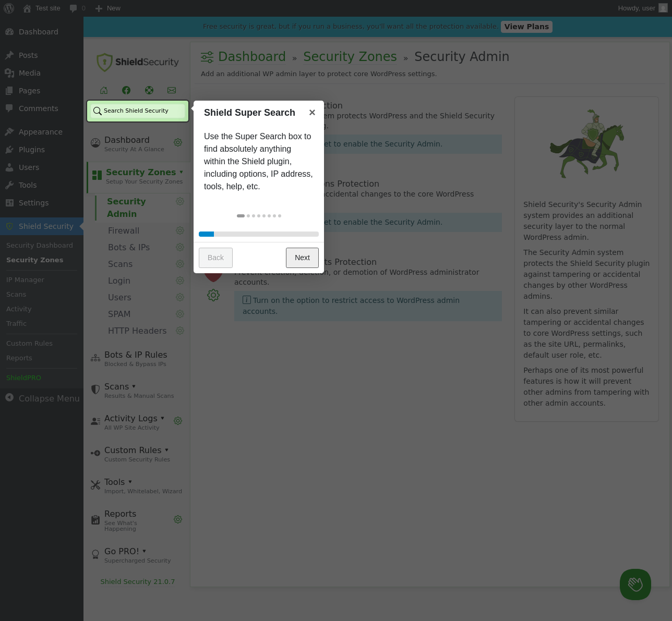
Task: Click gear icon beside Scans zone
Action: point(180,264)
